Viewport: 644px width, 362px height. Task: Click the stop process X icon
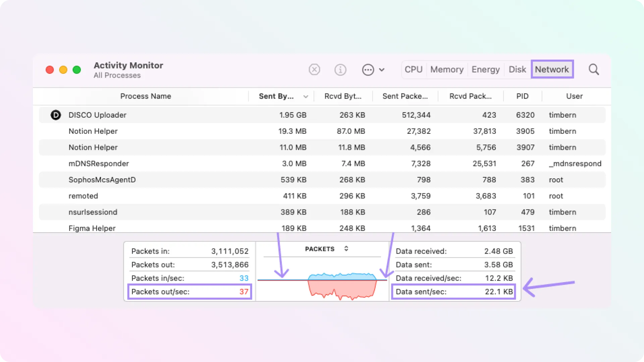click(x=314, y=70)
